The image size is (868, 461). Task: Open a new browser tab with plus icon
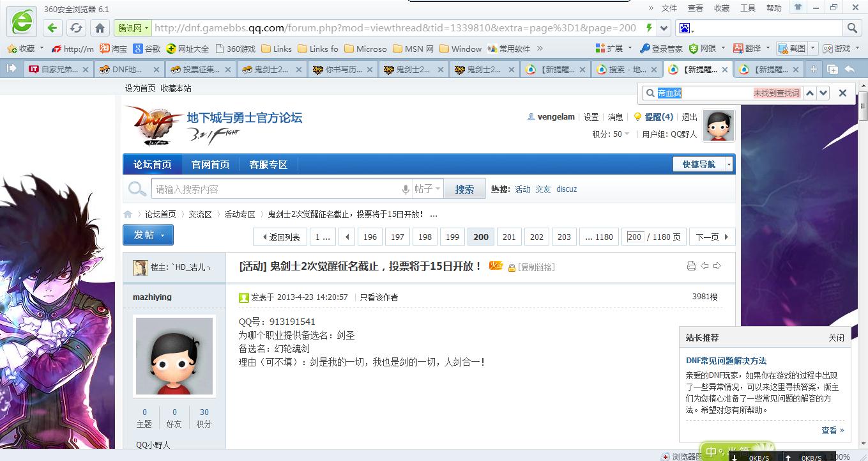point(814,69)
